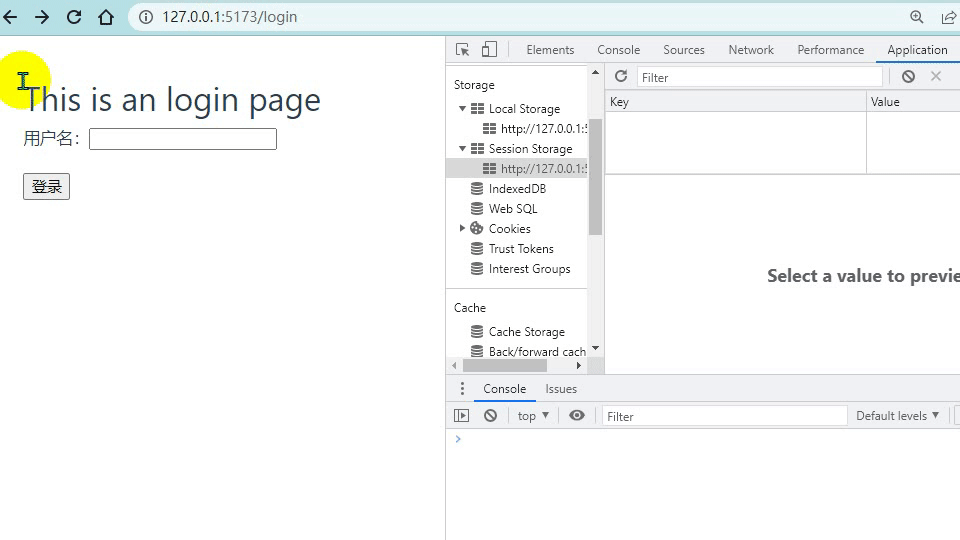The height and width of the screenshot is (540, 960).
Task: Click the sidebar horizontal scrollbar thumb
Action: [504, 366]
